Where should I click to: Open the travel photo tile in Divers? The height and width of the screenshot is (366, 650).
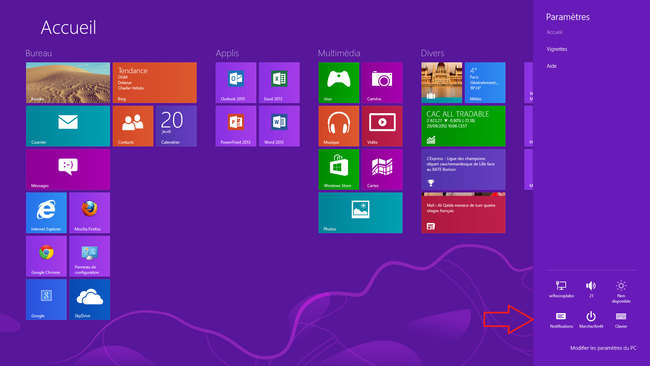coord(441,82)
